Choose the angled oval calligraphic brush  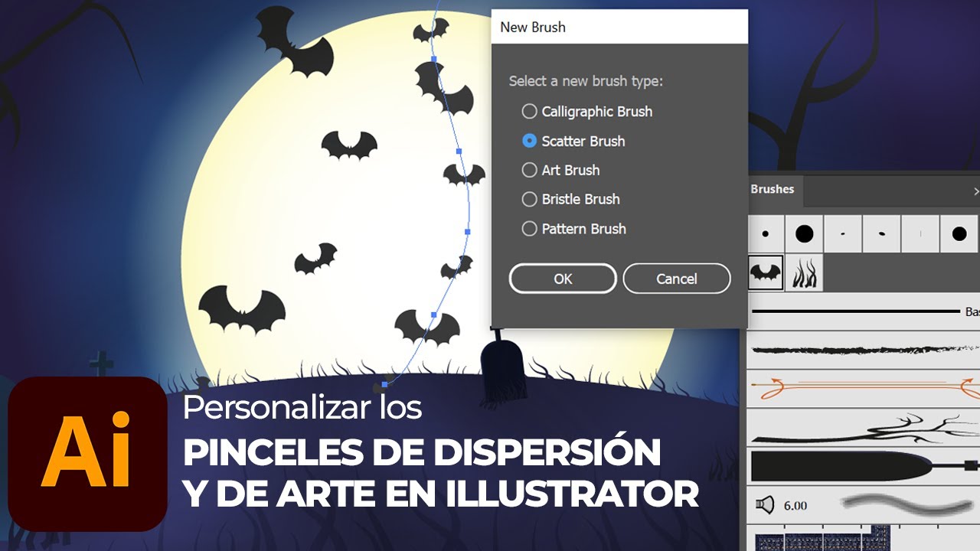pyautogui.click(x=881, y=234)
